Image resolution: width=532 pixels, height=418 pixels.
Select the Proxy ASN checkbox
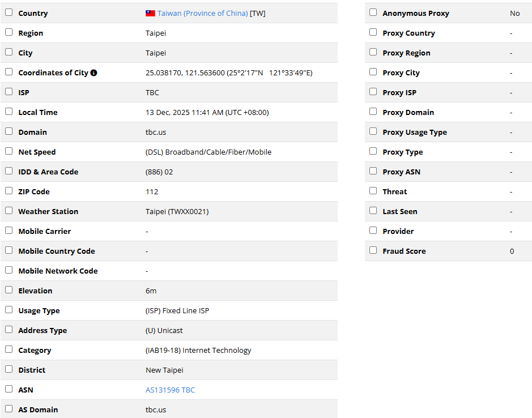(373, 171)
